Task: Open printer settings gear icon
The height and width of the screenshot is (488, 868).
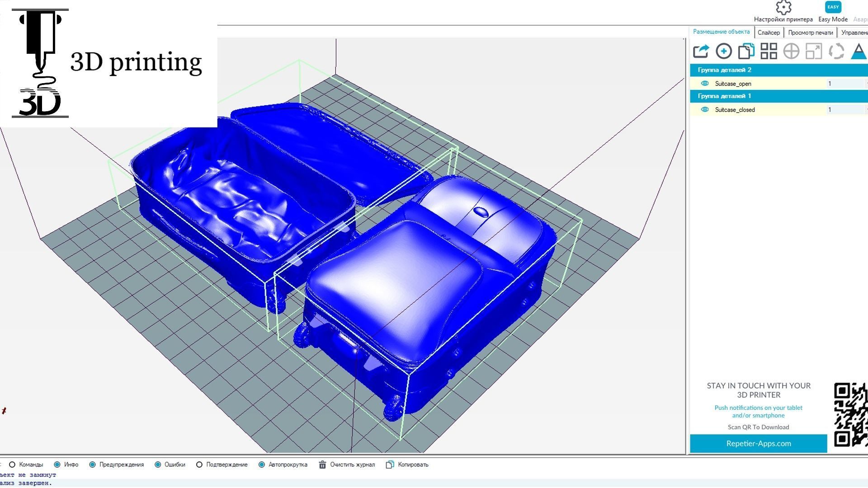Action: [783, 8]
